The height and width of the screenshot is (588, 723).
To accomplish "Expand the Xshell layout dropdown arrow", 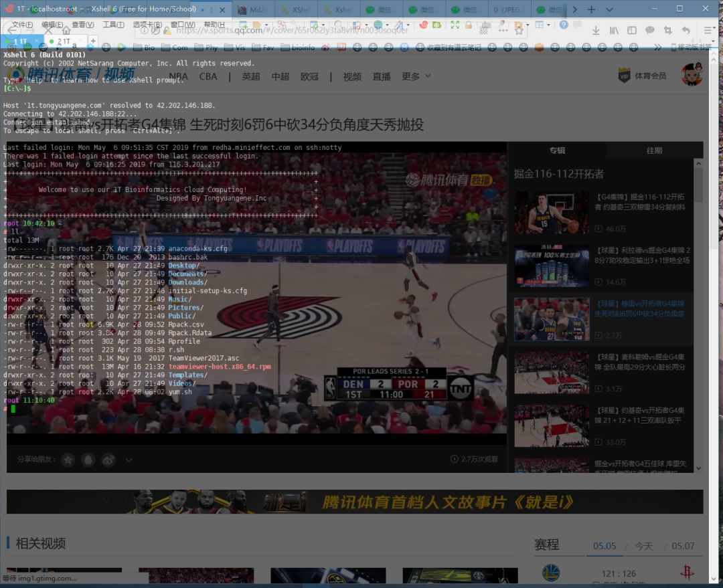I will point(548,25).
